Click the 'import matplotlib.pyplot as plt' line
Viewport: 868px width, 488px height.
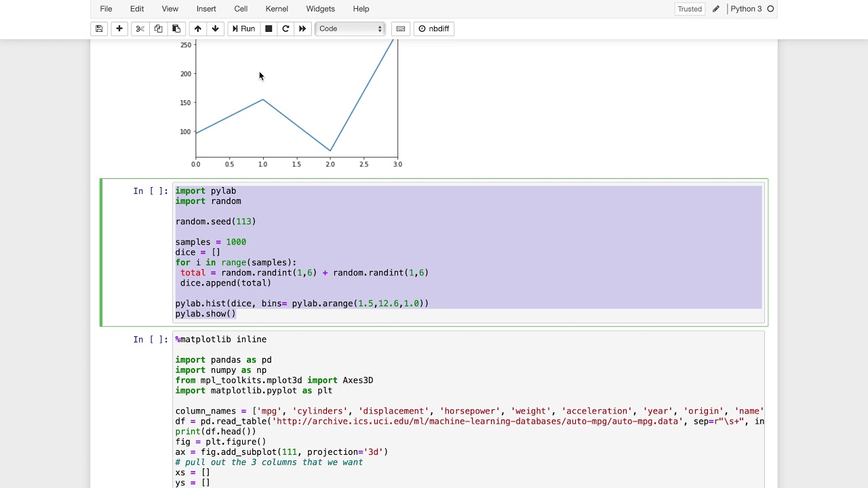[254, 390]
